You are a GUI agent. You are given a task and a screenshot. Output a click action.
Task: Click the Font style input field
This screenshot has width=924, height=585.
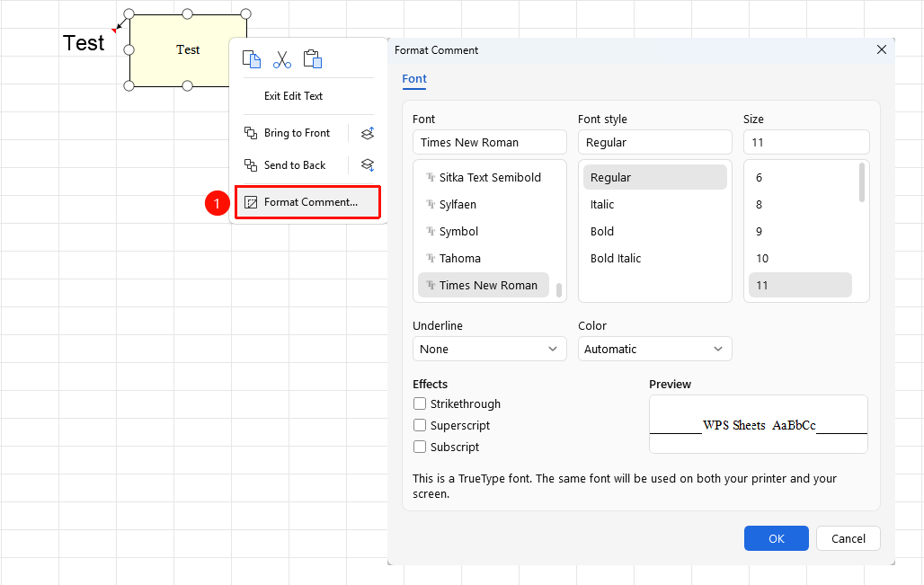coord(655,142)
